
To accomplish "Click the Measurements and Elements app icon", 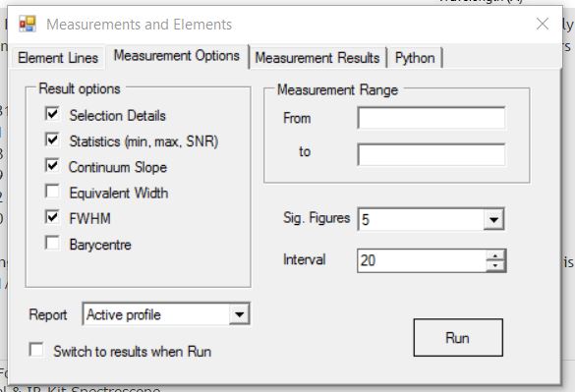I will coord(28,24).
